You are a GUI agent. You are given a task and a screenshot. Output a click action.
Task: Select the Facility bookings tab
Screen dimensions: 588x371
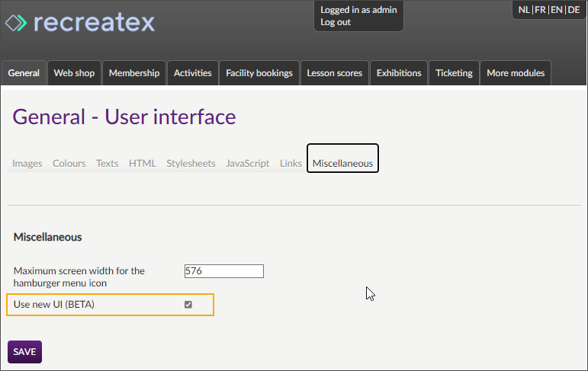(259, 73)
